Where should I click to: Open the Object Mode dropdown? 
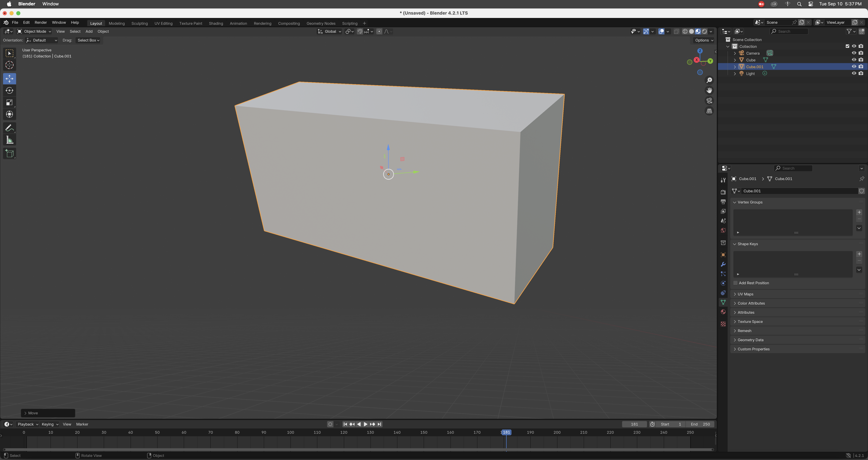[x=34, y=31]
